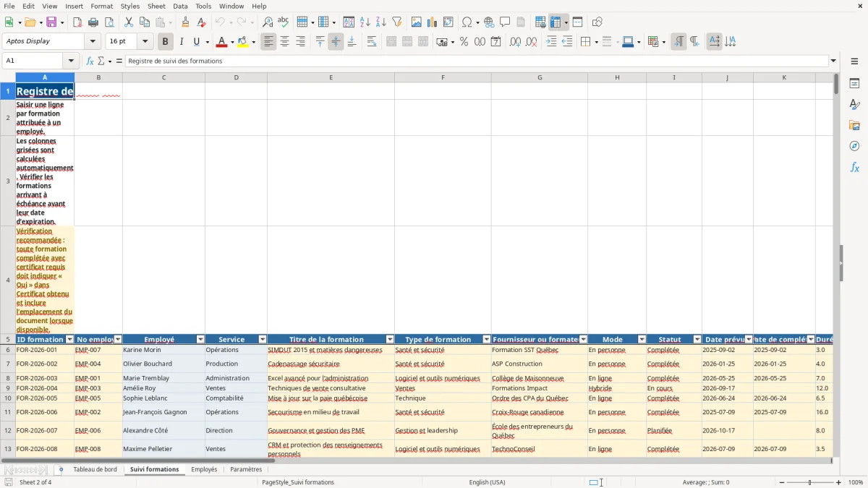
Task: Click the Sort descending icon
Action: coord(381,22)
